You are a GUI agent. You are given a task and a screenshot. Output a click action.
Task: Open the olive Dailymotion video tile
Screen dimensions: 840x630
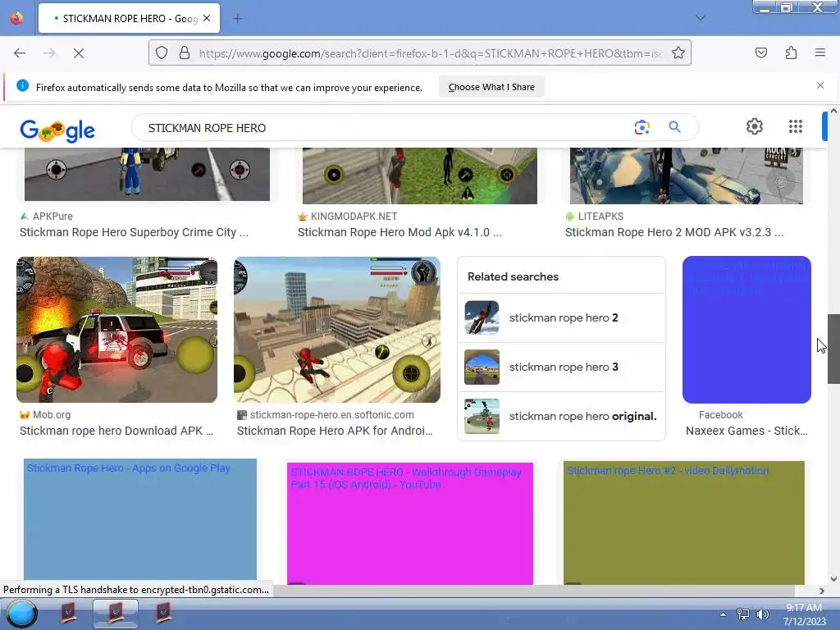[x=683, y=523]
